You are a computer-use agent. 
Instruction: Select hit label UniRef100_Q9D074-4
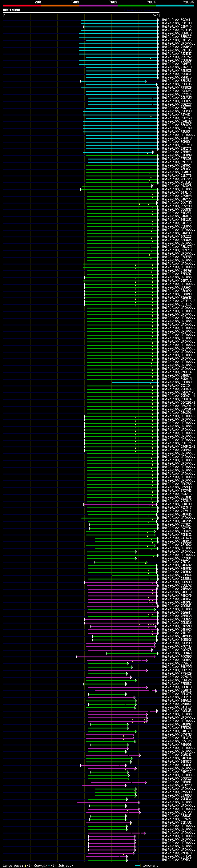coord(179,396)
